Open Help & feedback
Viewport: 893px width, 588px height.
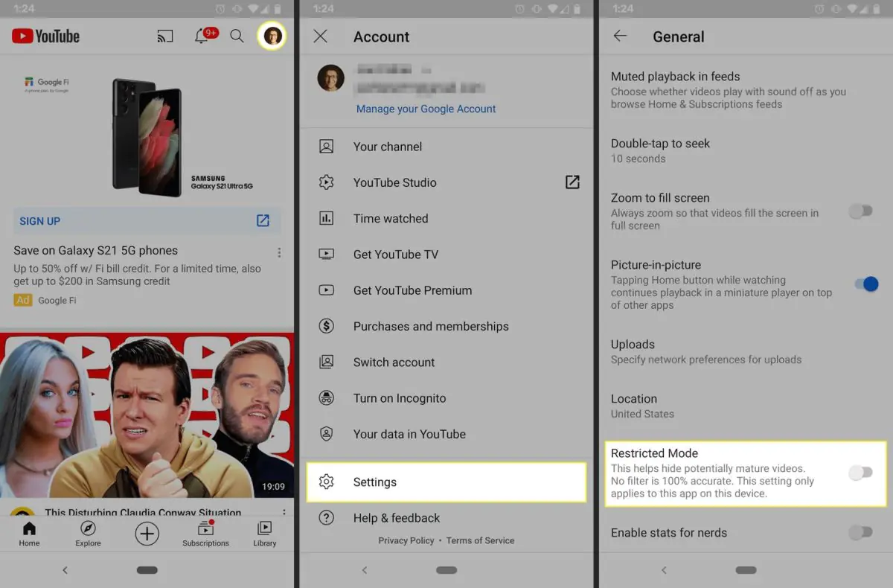(396, 517)
